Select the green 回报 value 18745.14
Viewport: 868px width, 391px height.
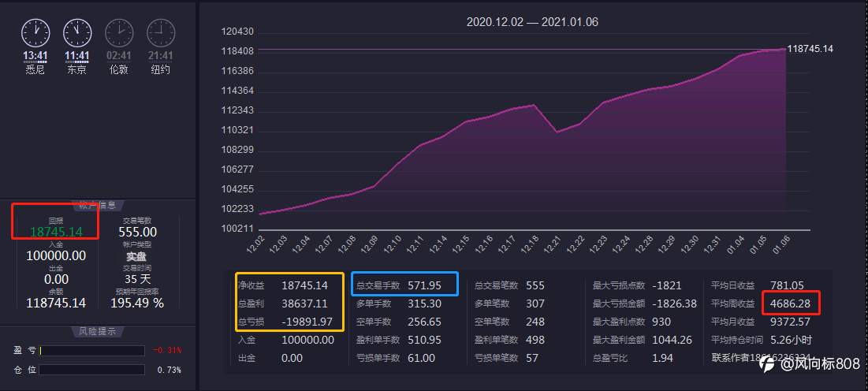[57, 232]
